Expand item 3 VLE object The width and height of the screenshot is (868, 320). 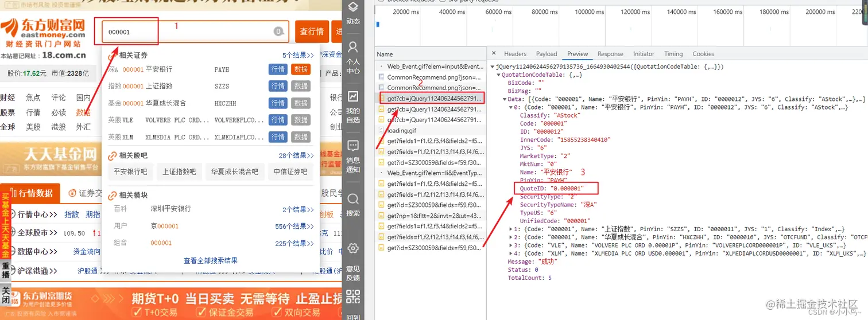pyautogui.click(x=511, y=245)
